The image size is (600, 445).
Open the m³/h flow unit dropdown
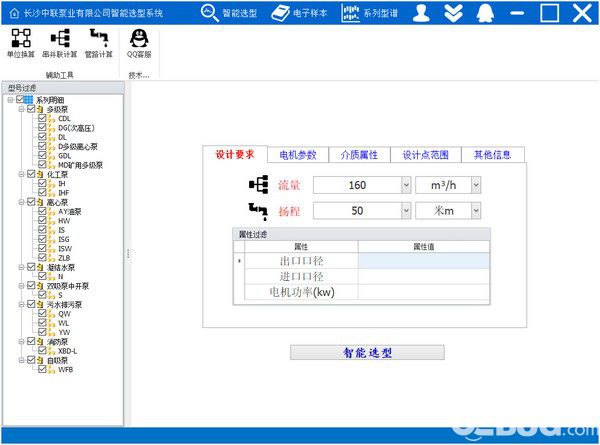(x=476, y=185)
